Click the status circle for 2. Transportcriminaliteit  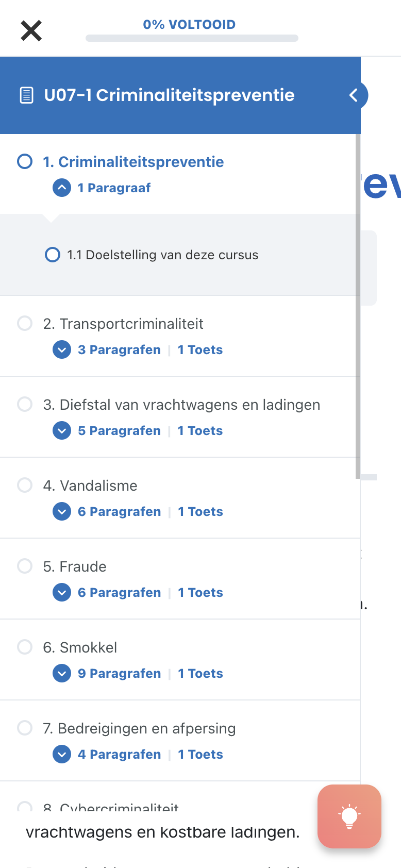coord(25,323)
